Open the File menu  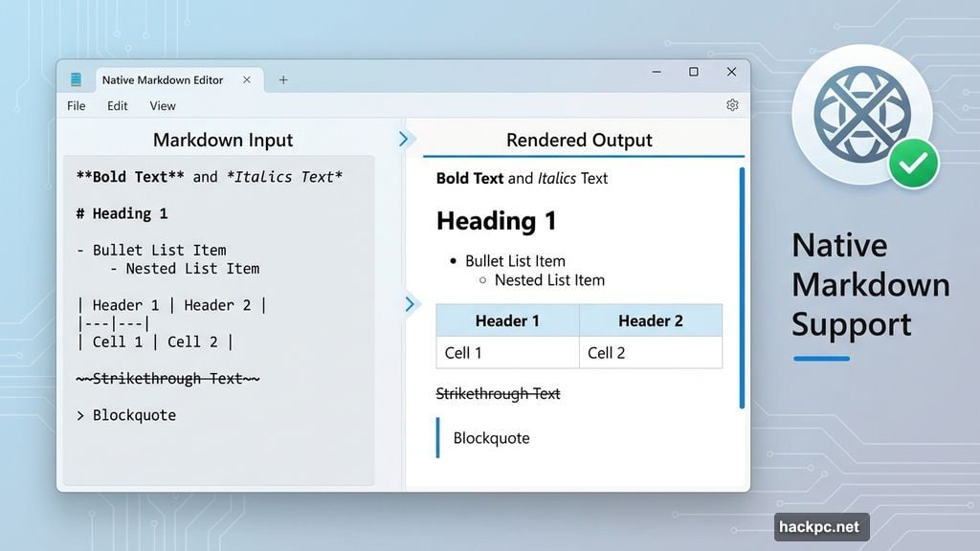click(75, 106)
